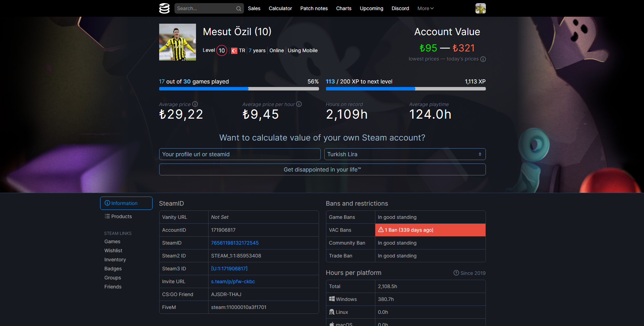Click the Since 2019 help icon
Image resolution: width=644 pixels, height=326 pixels.
coord(456,273)
